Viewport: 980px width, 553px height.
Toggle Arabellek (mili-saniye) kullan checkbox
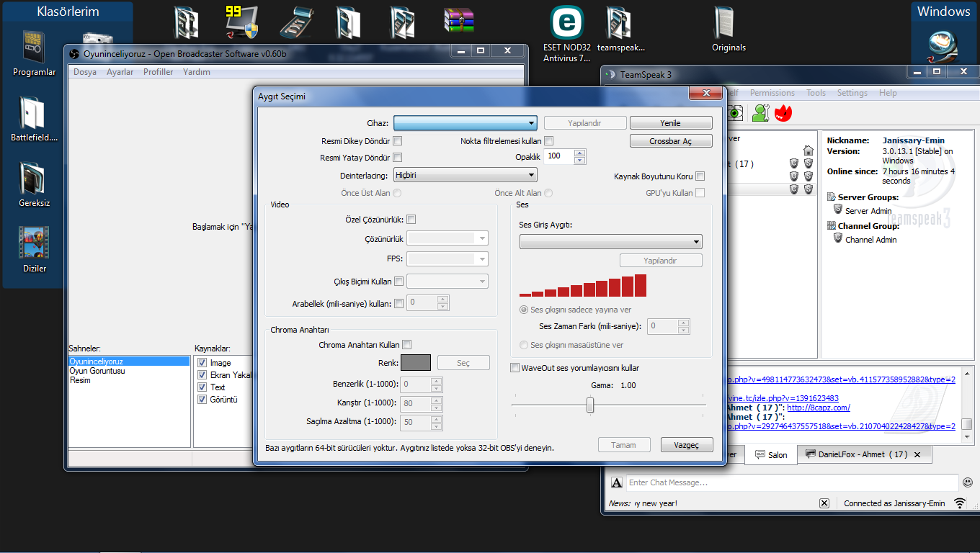click(398, 304)
